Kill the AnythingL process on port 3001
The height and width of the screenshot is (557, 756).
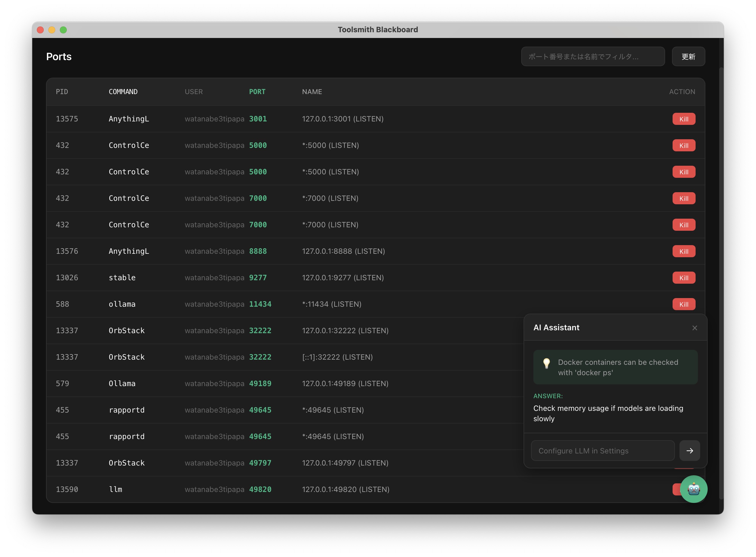point(684,119)
